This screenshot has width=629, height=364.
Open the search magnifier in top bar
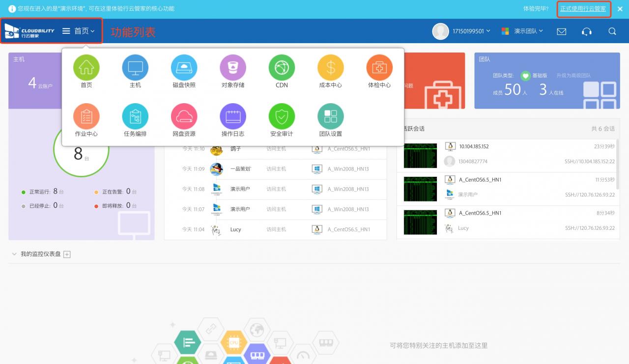click(x=612, y=31)
